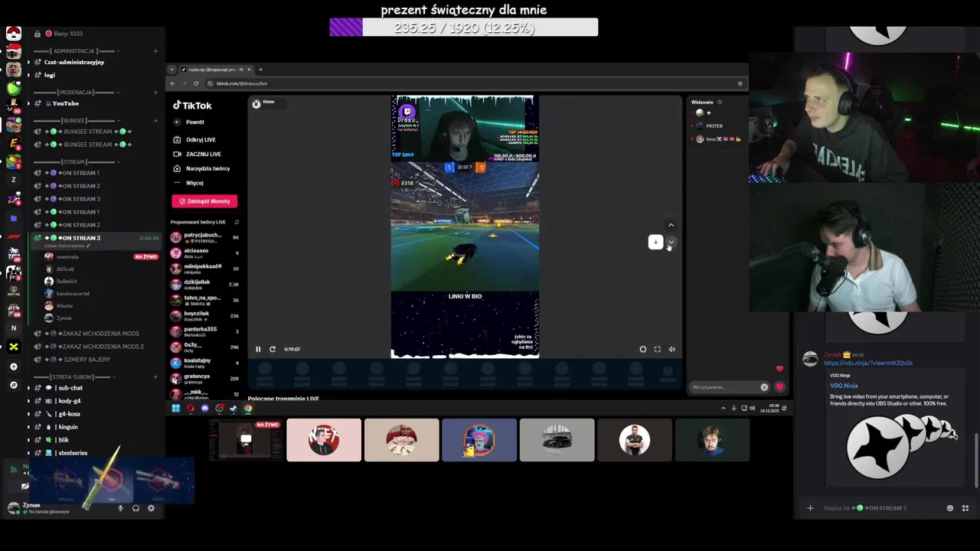The image size is (980, 551).
Task: Open Discord server discovery compass icon
Action: [13, 385]
